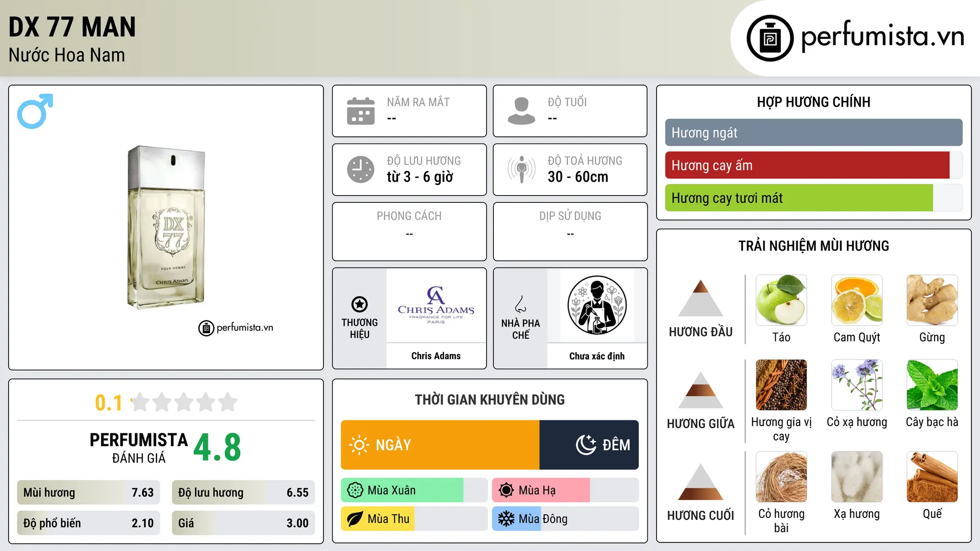Click the Mùa Hạ season bar

pos(565,490)
